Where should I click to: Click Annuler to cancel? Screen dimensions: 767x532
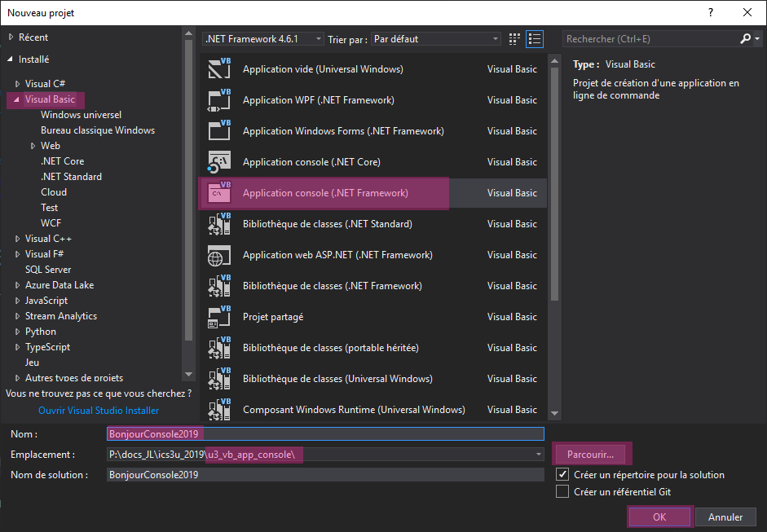tap(725, 517)
